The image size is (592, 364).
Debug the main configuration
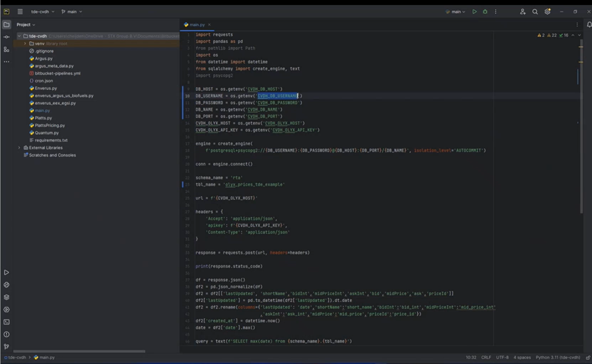point(485,12)
